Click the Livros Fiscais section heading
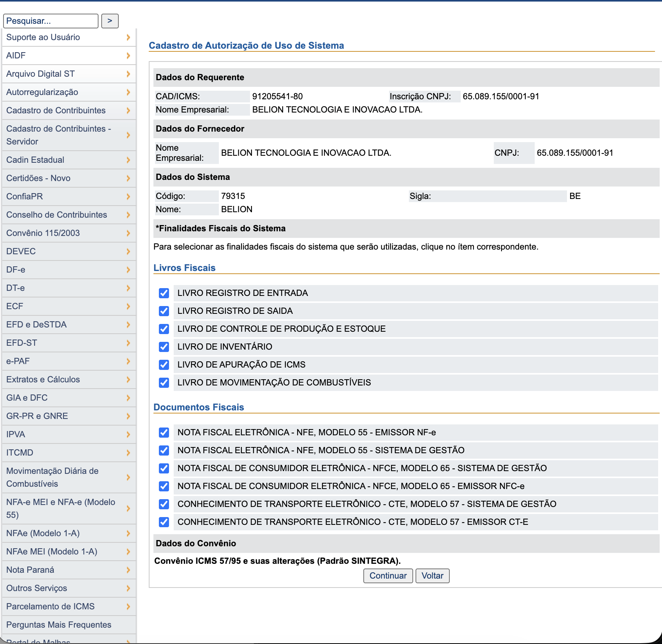Image resolution: width=662 pixels, height=644 pixels. click(x=185, y=268)
